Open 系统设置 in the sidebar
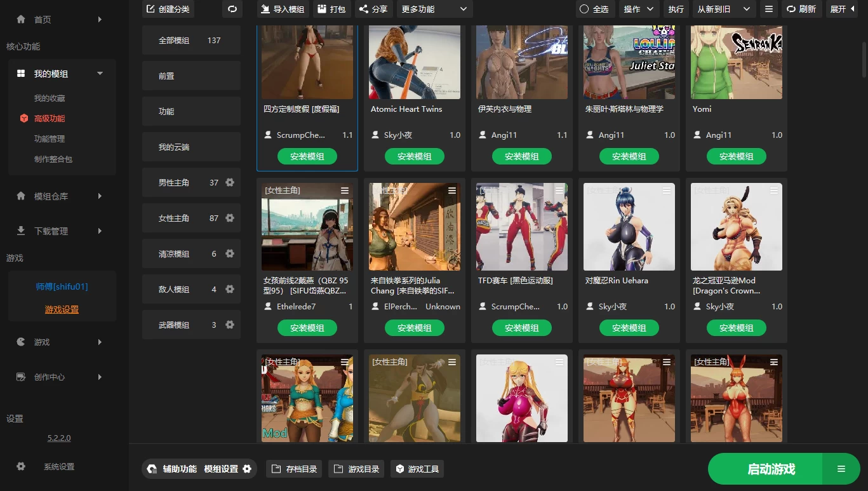The width and height of the screenshot is (868, 491). (58, 466)
